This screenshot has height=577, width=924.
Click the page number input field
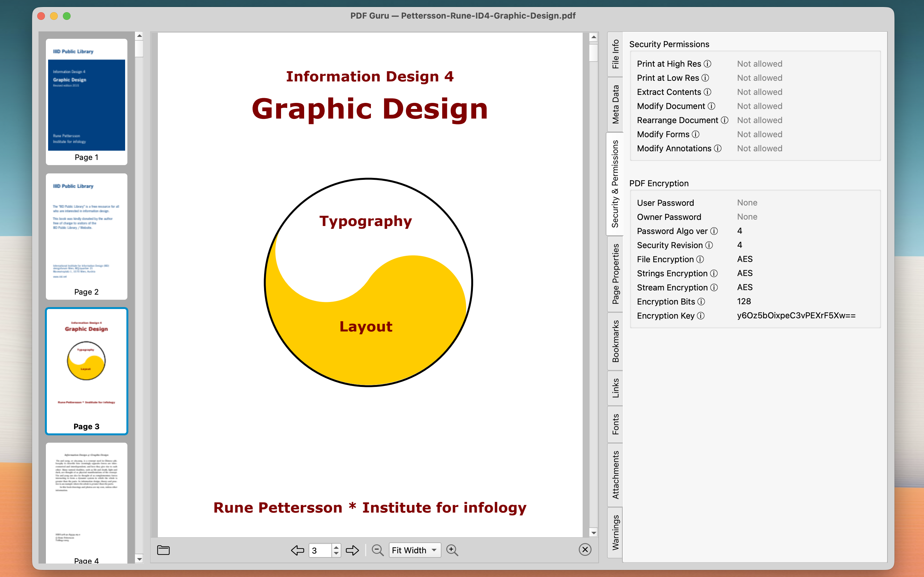(320, 550)
